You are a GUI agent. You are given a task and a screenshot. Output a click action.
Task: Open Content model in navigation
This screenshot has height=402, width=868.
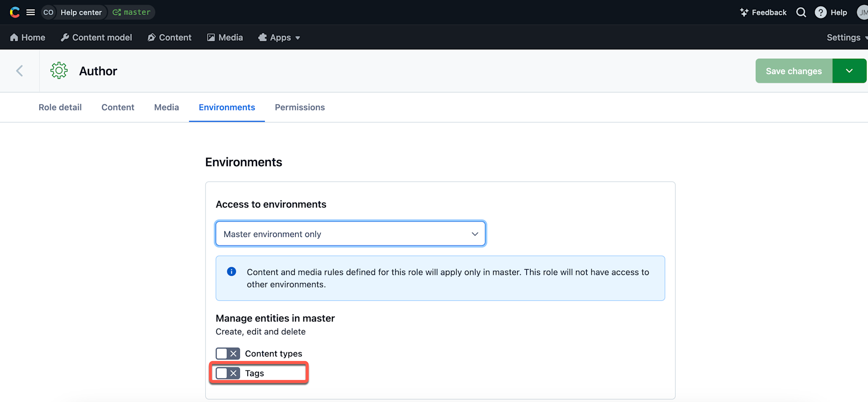(x=96, y=38)
